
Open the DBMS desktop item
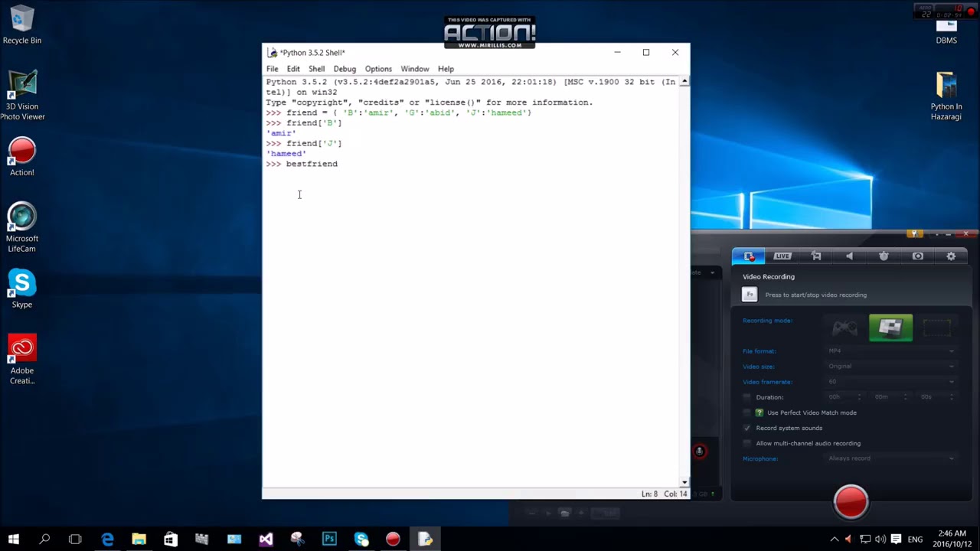tap(946, 31)
